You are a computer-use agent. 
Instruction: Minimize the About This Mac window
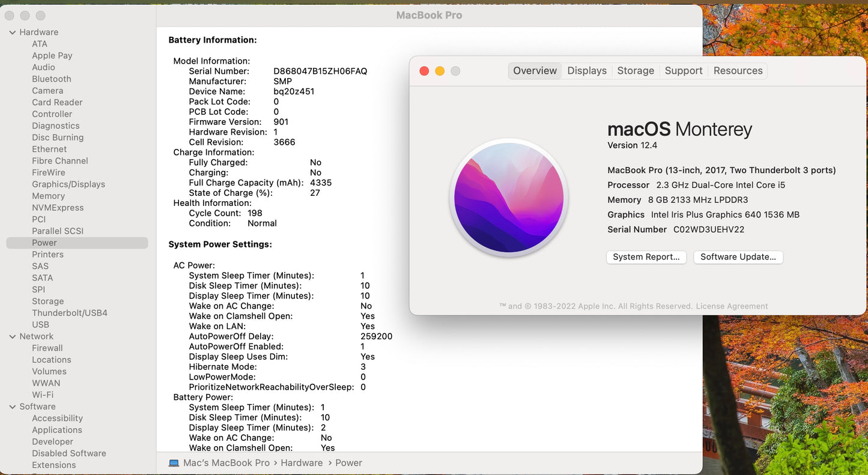click(x=440, y=71)
